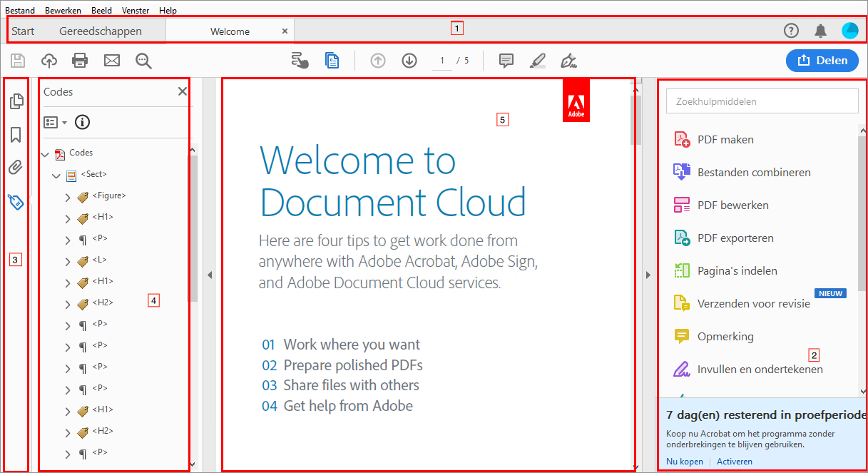Click inside the Zoekhulpmiddelen search field
Viewport: 868px width, 473px height.
tap(761, 101)
